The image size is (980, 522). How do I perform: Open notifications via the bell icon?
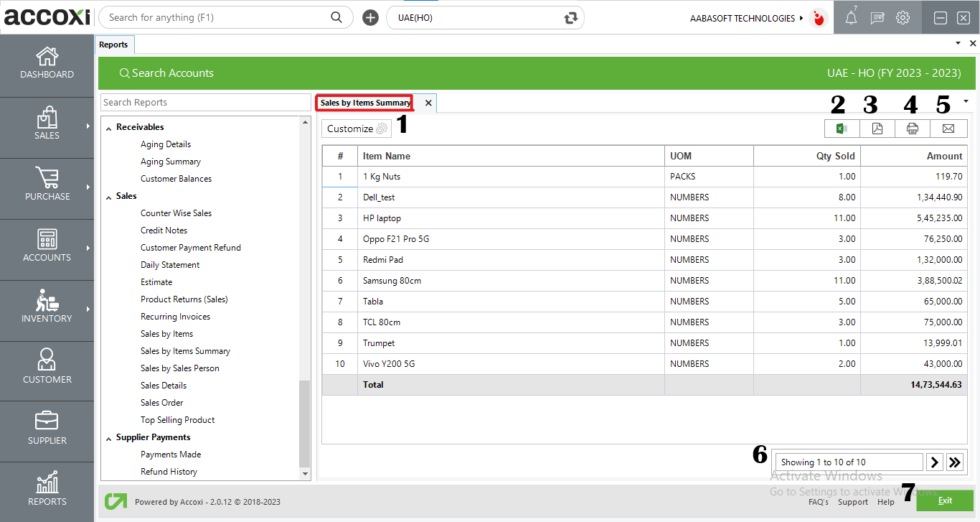tap(850, 17)
